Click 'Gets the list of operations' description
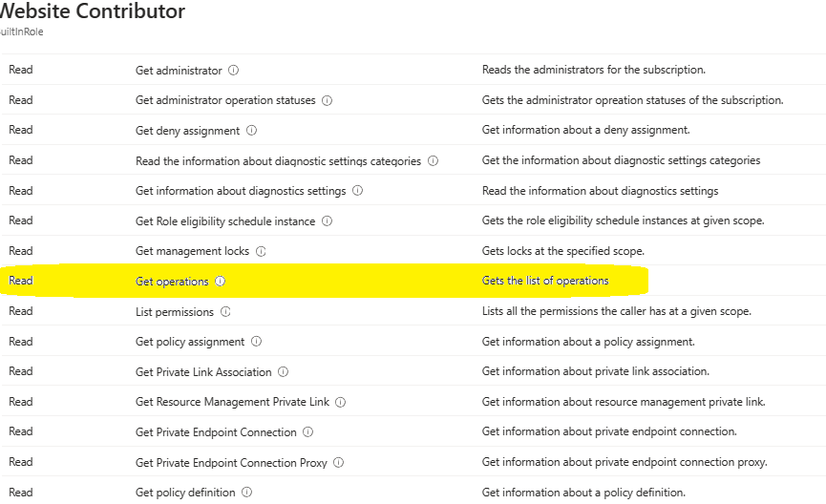The width and height of the screenshot is (826, 504). (x=545, y=281)
